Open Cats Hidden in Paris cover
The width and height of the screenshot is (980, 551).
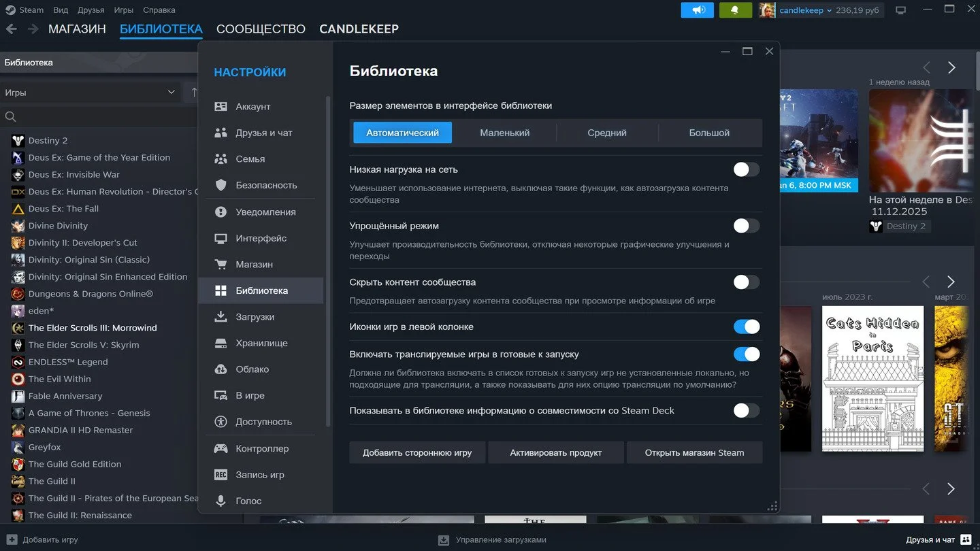point(873,379)
